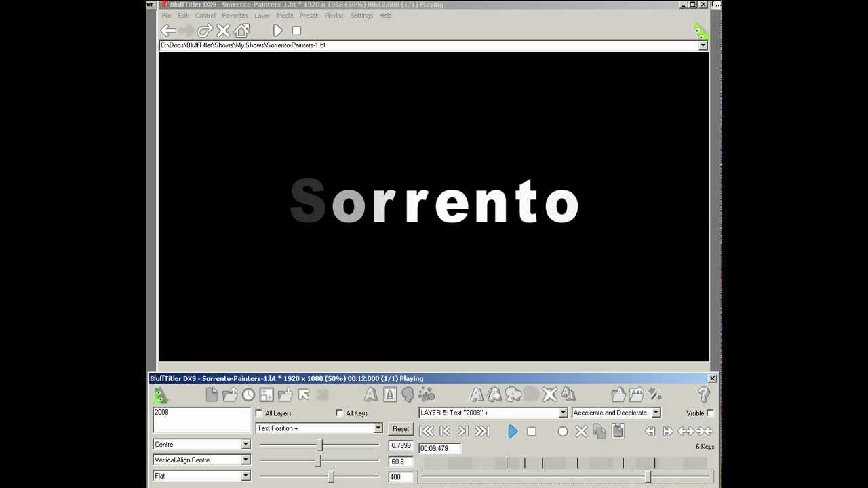Add a new text layer (letter A icon)

pyautogui.click(x=370, y=394)
